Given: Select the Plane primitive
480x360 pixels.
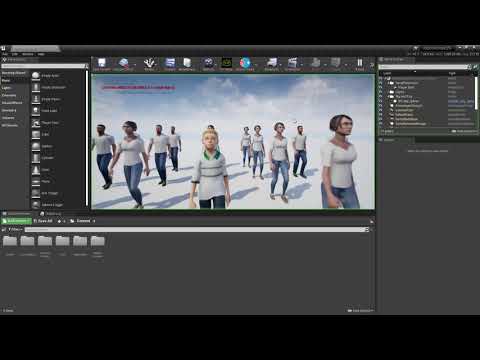Looking at the screenshot, I should [58, 181].
